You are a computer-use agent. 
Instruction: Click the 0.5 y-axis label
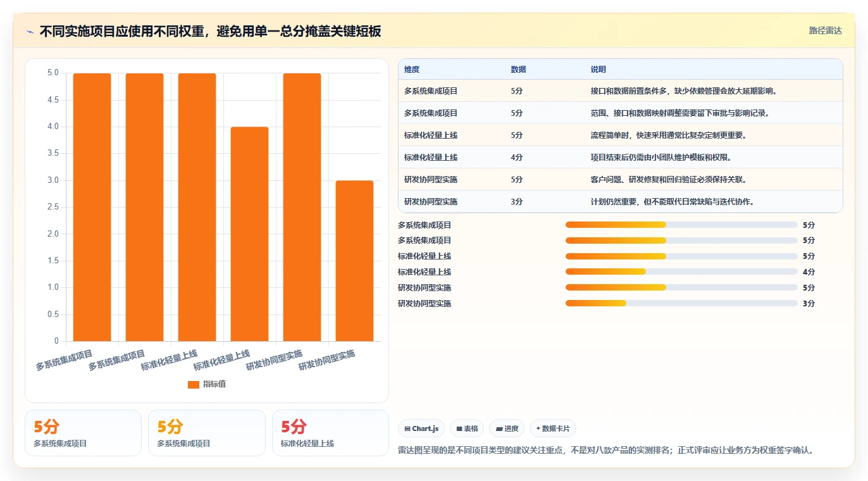tap(53, 315)
